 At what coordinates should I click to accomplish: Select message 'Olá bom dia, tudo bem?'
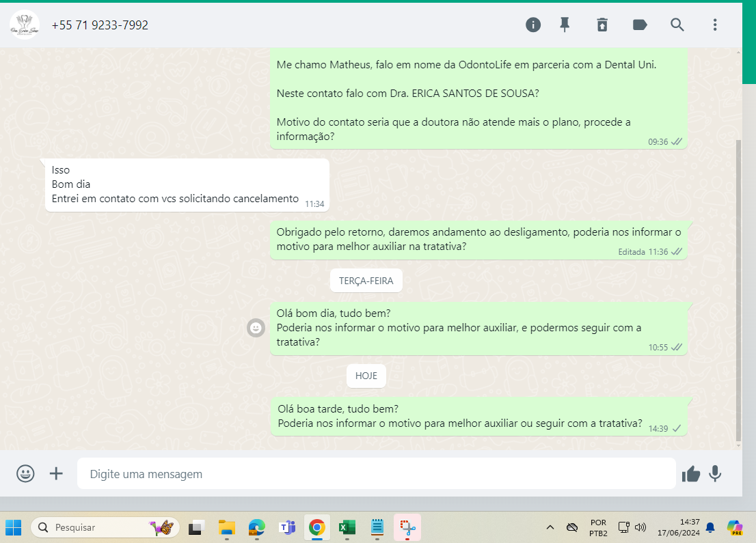pyautogui.click(x=478, y=328)
